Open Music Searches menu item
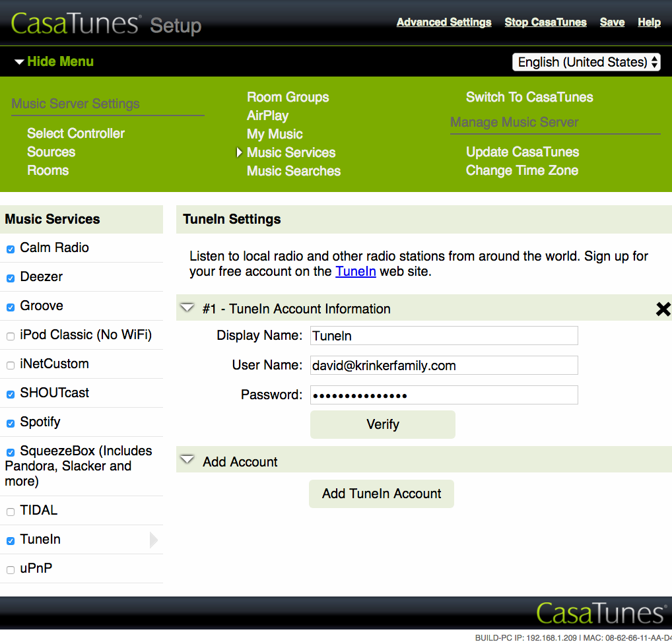The width and height of the screenshot is (672, 644). (294, 171)
